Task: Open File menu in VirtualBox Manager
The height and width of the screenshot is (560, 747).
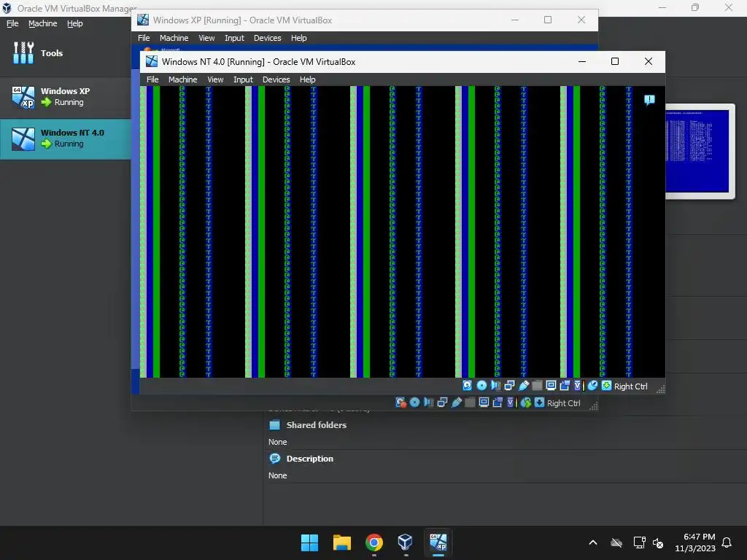Action: pyautogui.click(x=12, y=23)
